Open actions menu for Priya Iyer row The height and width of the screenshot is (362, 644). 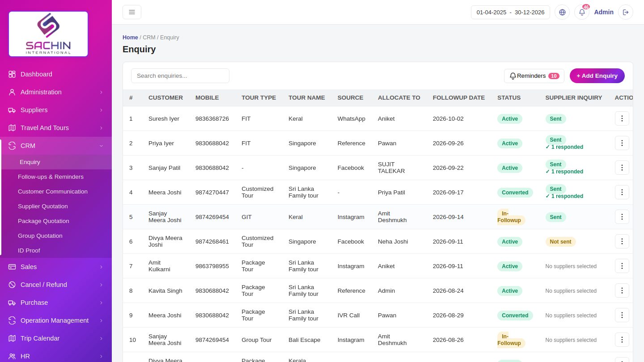click(622, 143)
